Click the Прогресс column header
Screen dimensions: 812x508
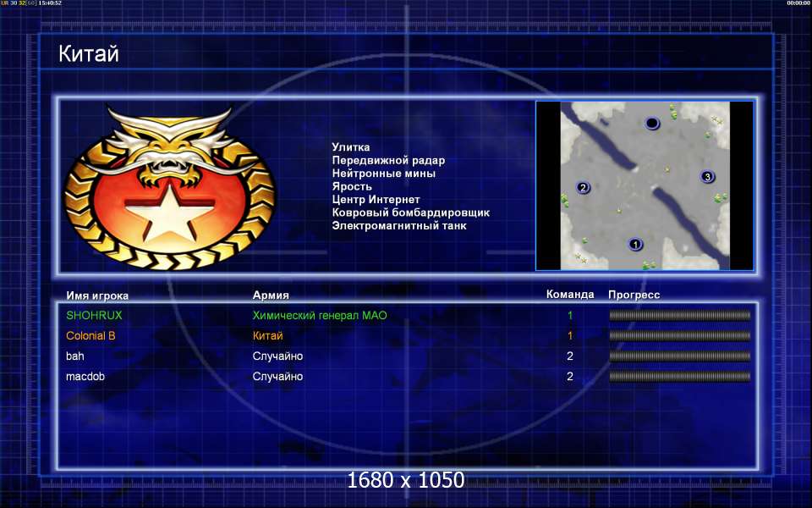(634, 295)
